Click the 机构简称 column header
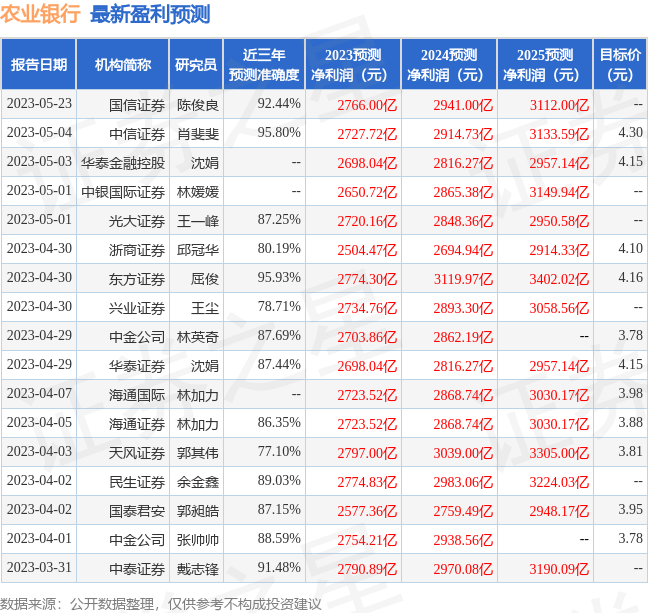Viewport: 648px width, 613px height. (123, 64)
